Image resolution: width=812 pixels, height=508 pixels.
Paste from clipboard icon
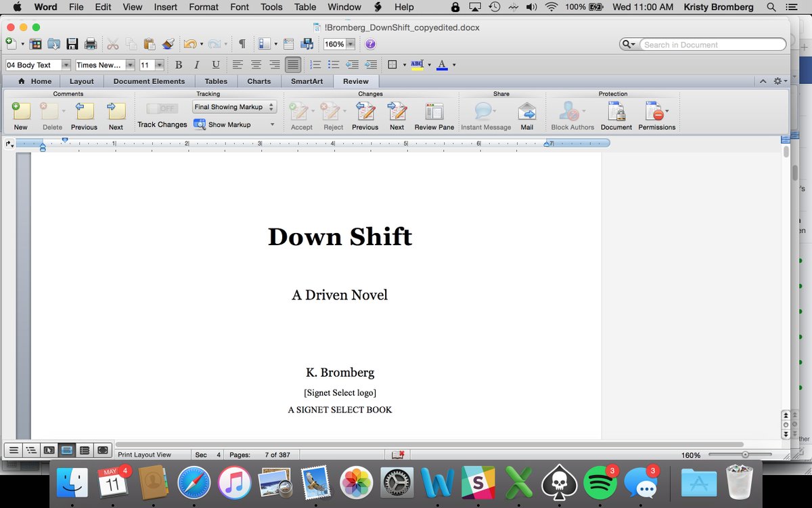150,44
